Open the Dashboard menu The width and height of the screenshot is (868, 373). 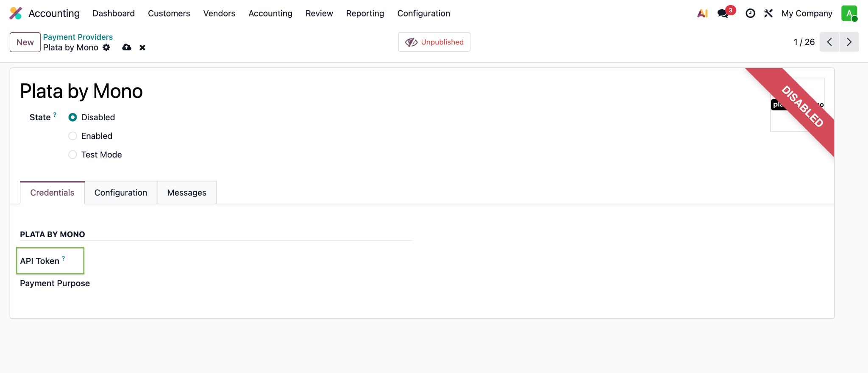click(114, 14)
